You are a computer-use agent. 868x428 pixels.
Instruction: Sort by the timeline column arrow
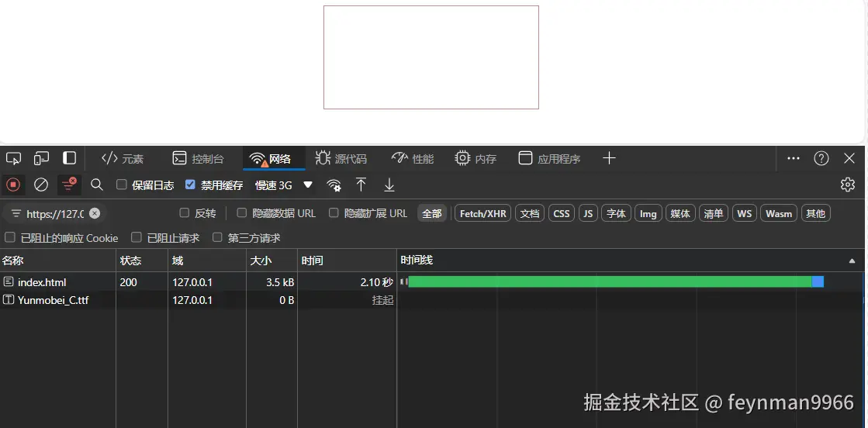(852, 261)
